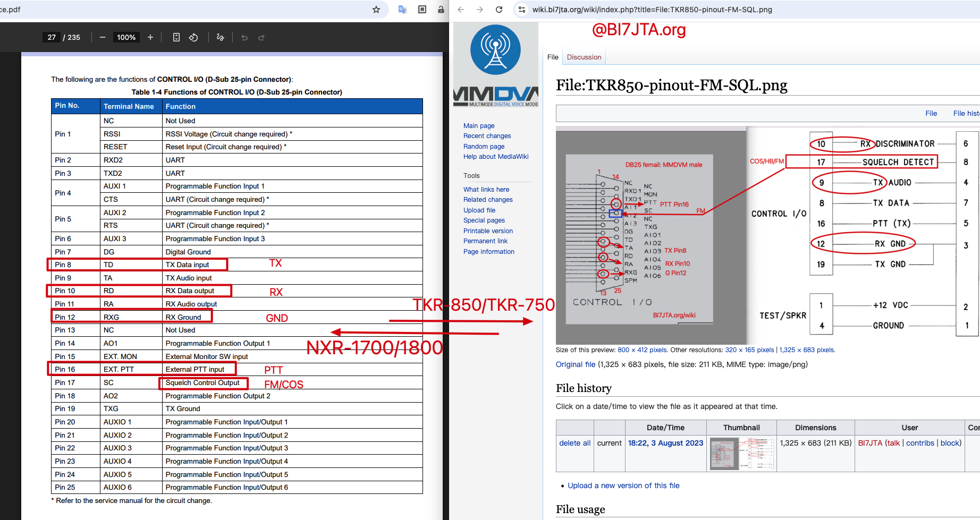This screenshot has width=980, height=520.
Task: Select the 'RX Ground' function cell in the PDF
Action: (183, 317)
